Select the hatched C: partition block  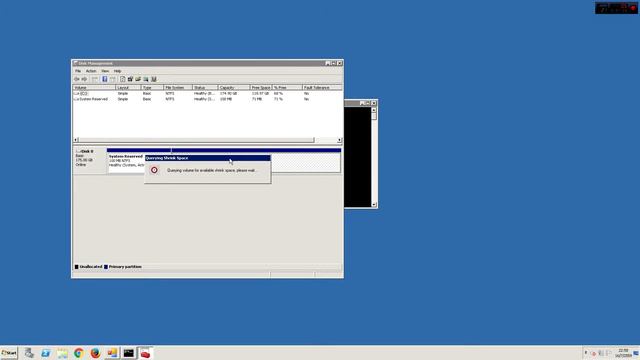tap(305, 163)
